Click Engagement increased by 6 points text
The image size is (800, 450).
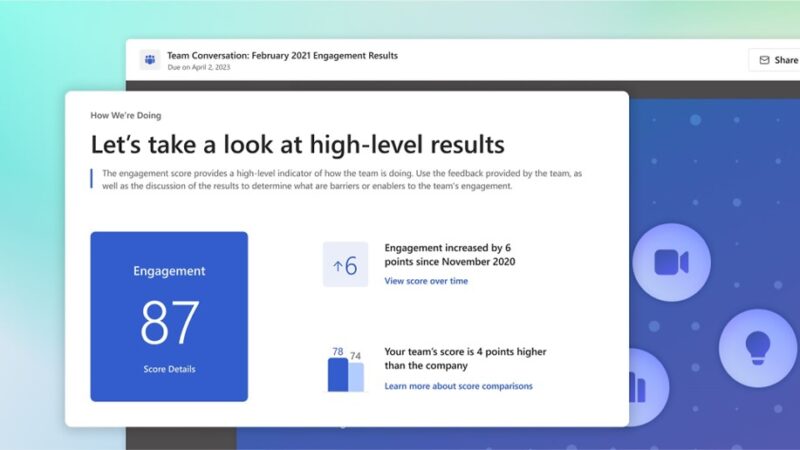(x=449, y=255)
